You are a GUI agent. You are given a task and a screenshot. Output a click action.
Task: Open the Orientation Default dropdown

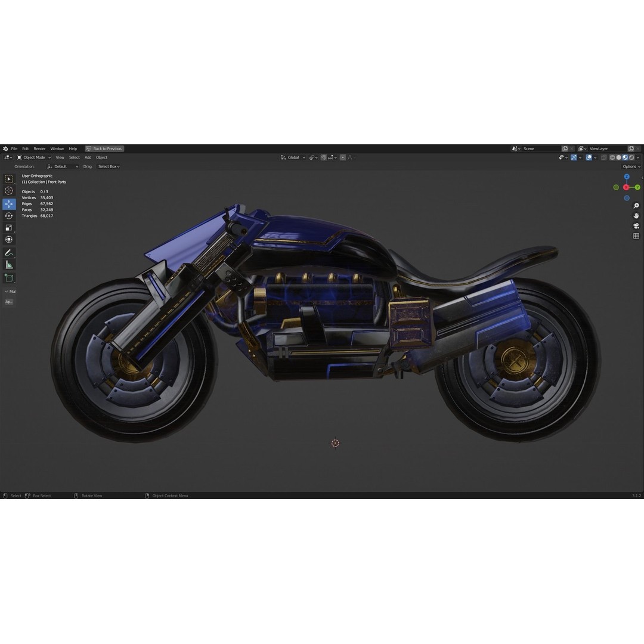(x=63, y=166)
